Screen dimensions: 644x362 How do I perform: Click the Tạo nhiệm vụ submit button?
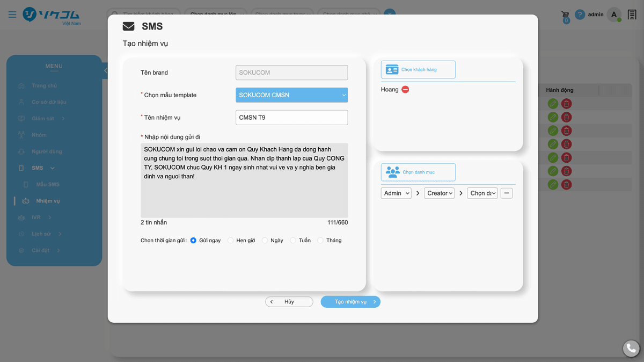click(350, 302)
